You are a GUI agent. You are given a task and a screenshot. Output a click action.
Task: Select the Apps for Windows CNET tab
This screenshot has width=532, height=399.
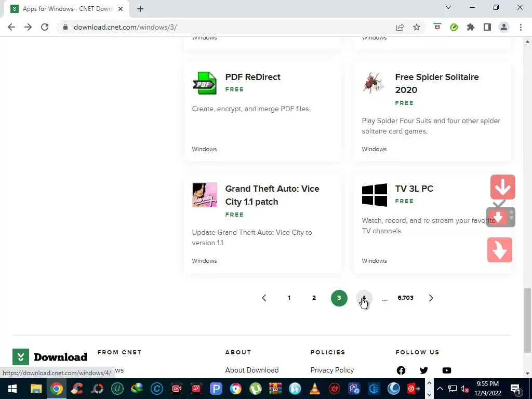click(66, 9)
